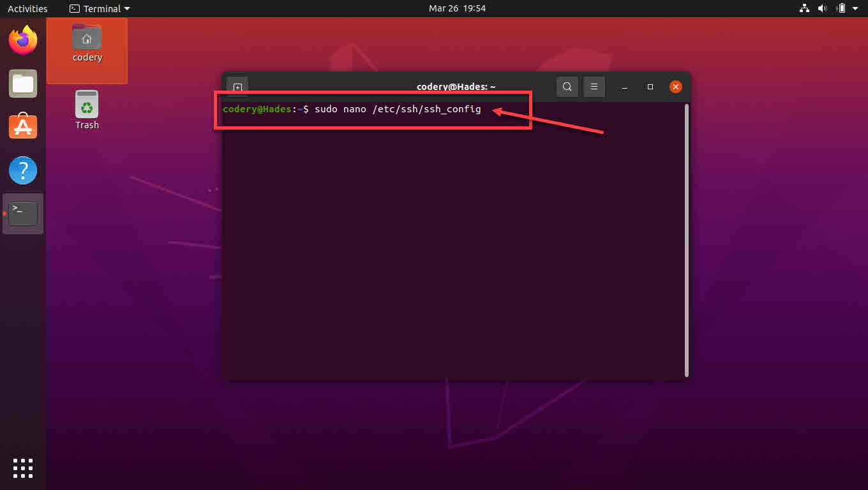Minimize the Terminal window
The width and height of the screenshot is (868, 490).
pyautogui.click(x=625, y=87)
